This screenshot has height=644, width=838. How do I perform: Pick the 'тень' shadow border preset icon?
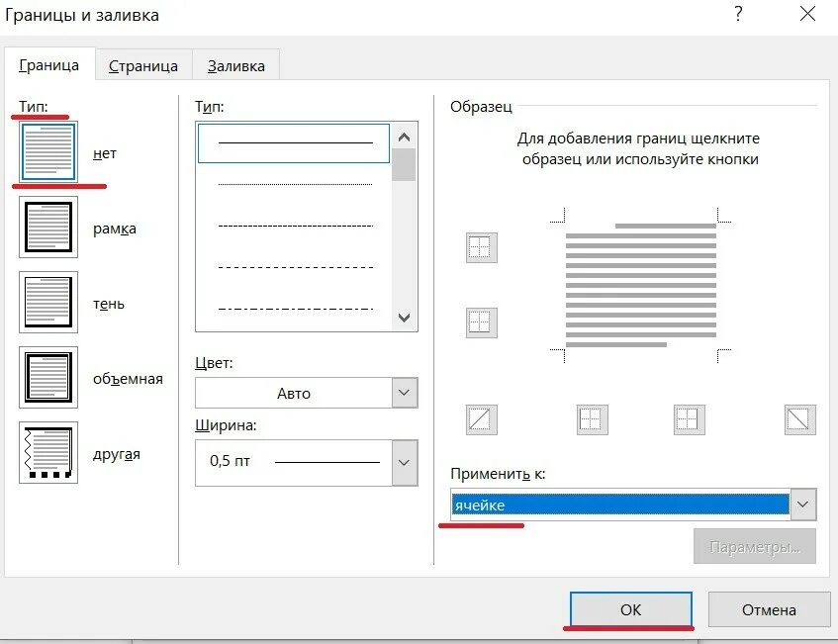click(x=48, y=302)
